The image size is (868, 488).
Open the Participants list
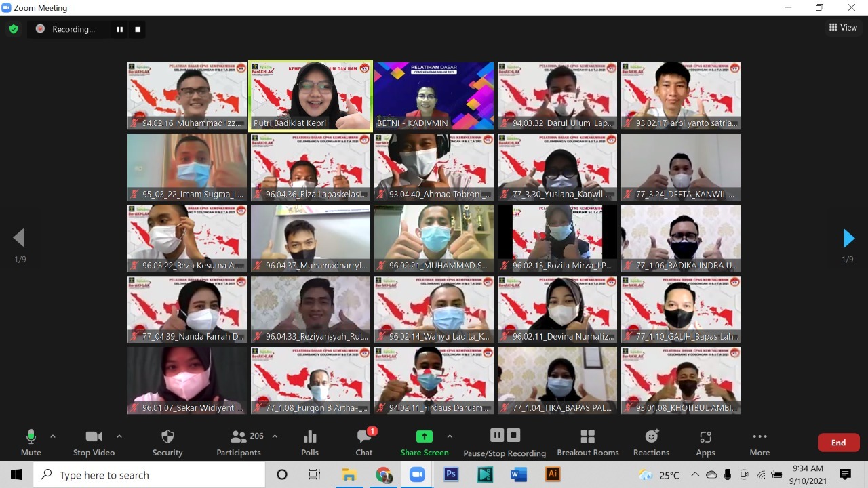point(239,443)
